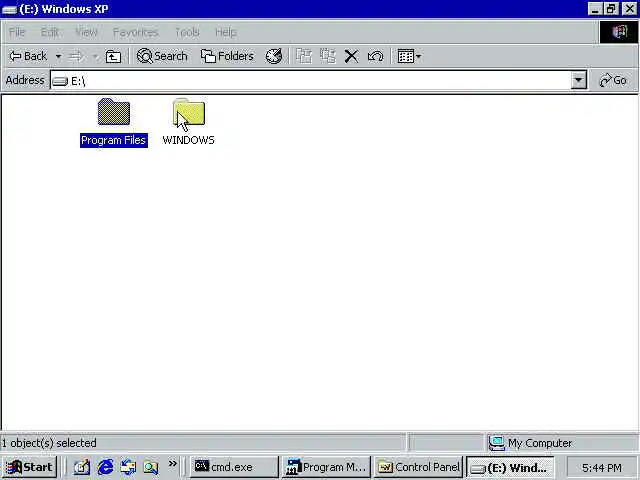Switch to Control Panel taskbar button
The height and width of the screenshot is (480, 640).
418,467
